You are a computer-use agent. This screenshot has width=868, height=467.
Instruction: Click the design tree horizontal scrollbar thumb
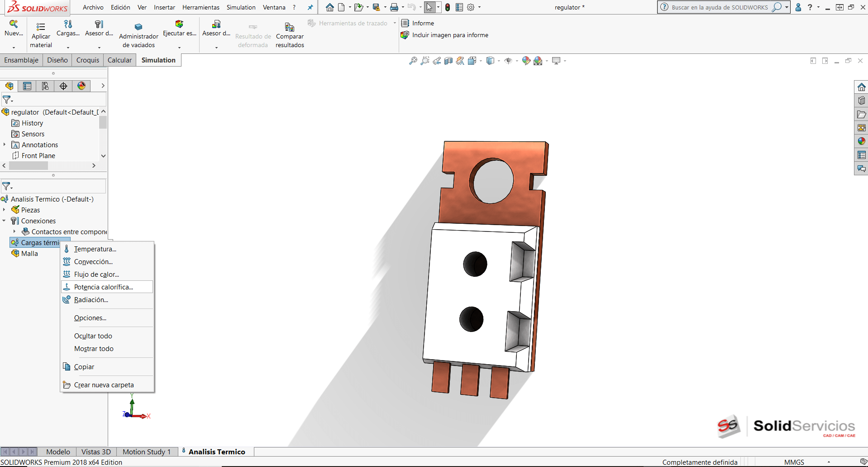click(29, 166)
